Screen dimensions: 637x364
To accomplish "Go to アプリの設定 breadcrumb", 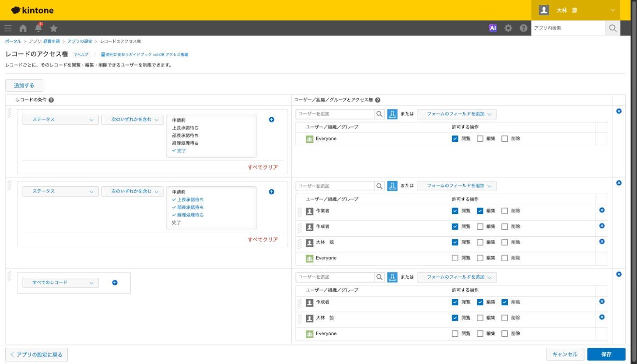I will (80, 41).
